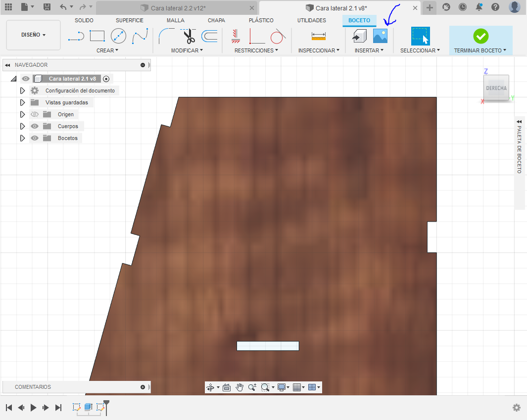
Task: Jump to the timeline end
Action: pos(58,408)
